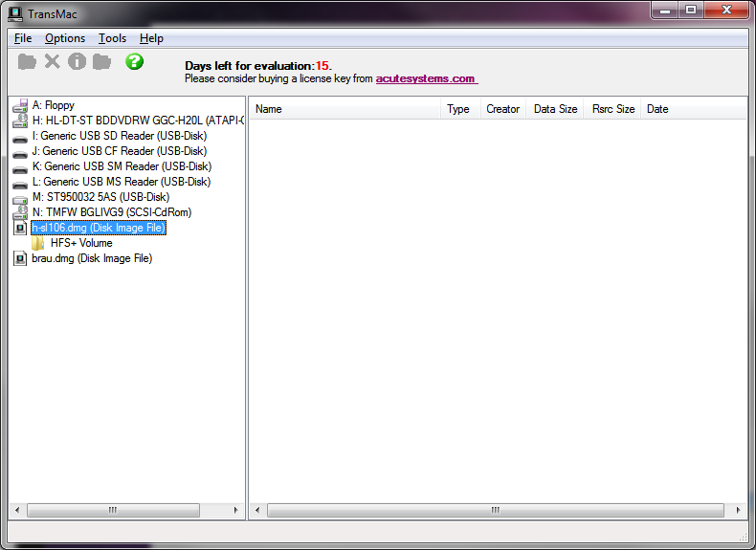Click right arrow of drive tree scrollbar

tap(235, 510)
